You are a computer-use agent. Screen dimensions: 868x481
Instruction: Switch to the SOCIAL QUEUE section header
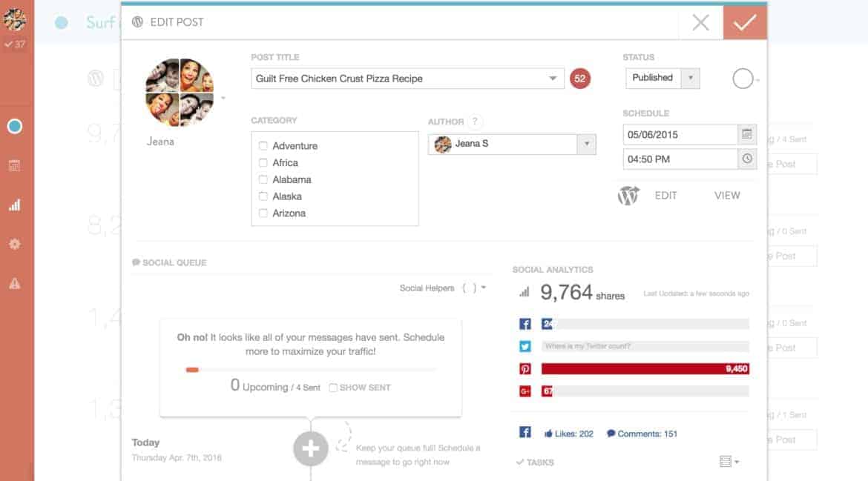pyautogui.click(x=168, y=262)
